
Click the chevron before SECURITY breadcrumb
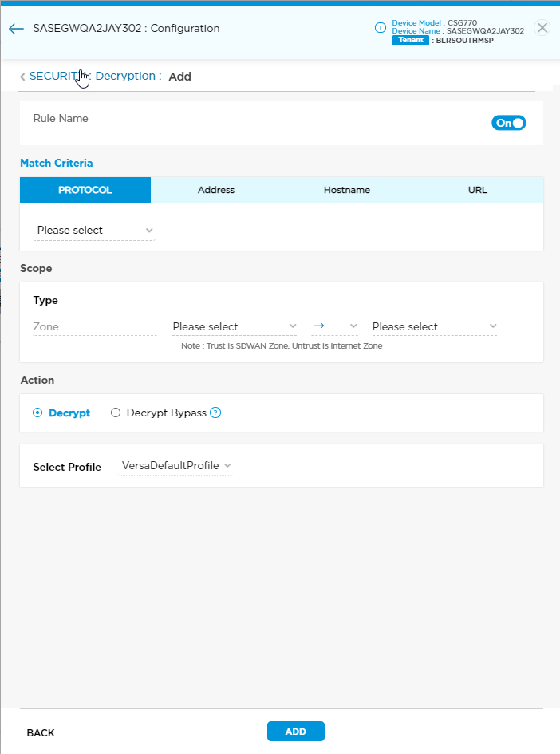(x=22, y=77)
